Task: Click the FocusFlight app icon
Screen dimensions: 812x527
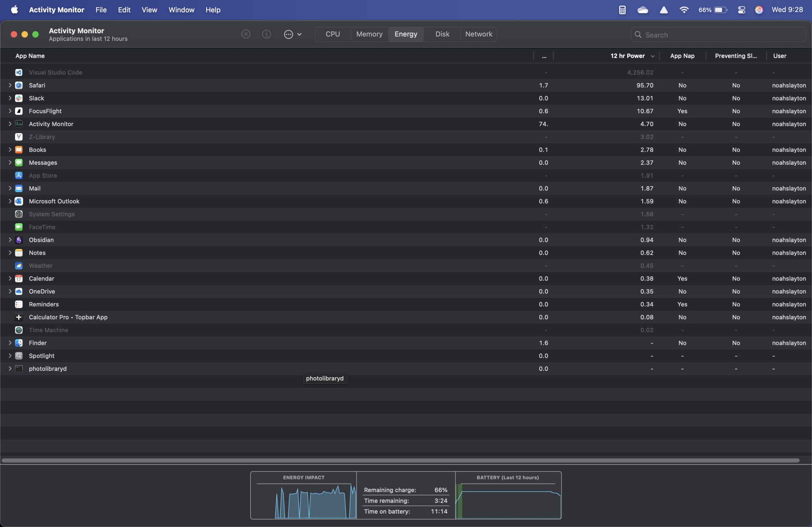Action: 19,111
